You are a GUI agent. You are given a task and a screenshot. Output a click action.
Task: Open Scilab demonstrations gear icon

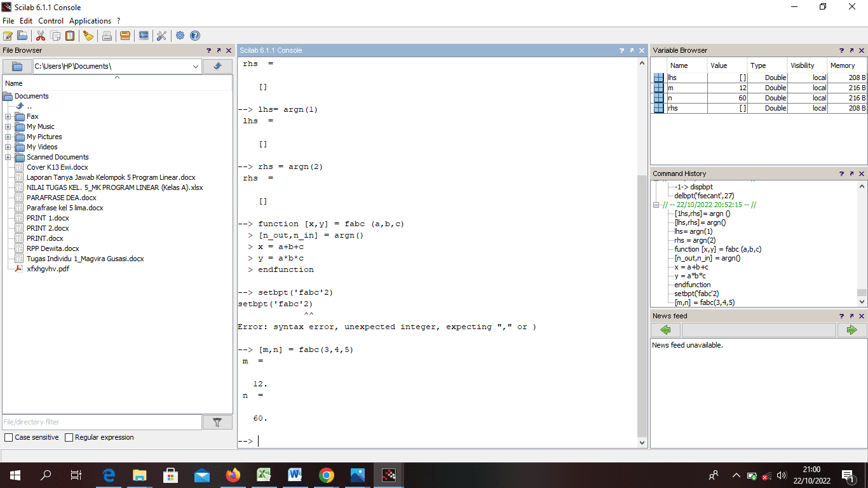(x=180, y=36)
